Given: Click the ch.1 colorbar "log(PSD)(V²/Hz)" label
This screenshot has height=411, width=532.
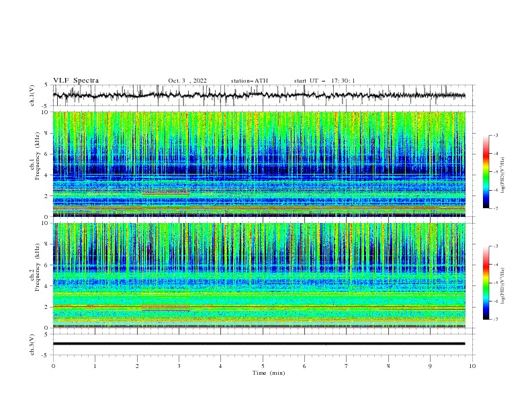Looking at the screenshot, I should (x=503, y=175).
